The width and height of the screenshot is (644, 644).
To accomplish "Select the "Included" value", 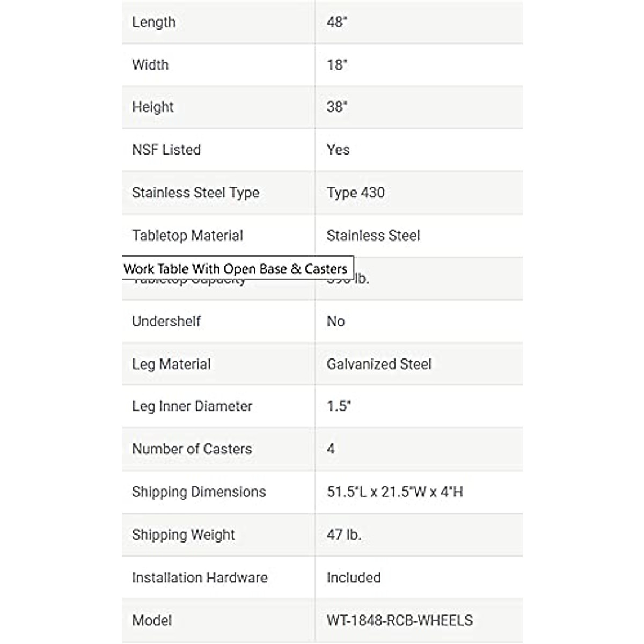I will [354, 577].
